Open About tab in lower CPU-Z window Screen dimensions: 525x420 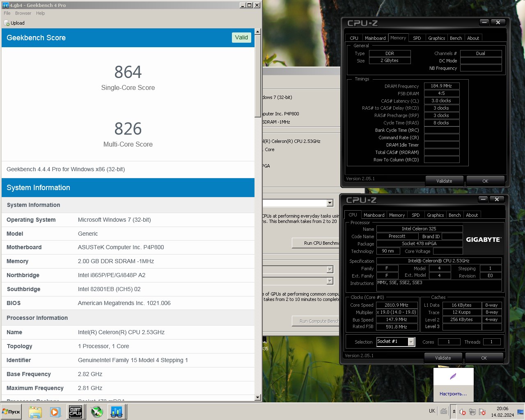coord(472,215)
